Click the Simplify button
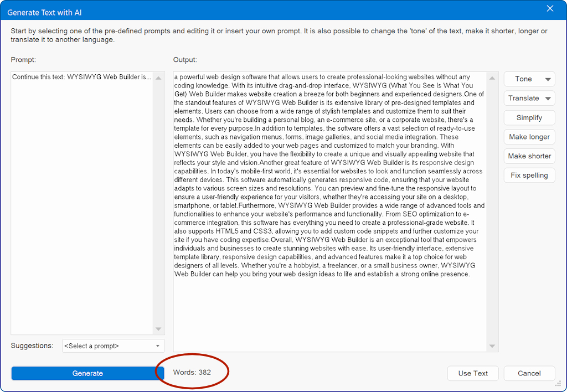Screen dimensions: 567x392 [529, 117]
